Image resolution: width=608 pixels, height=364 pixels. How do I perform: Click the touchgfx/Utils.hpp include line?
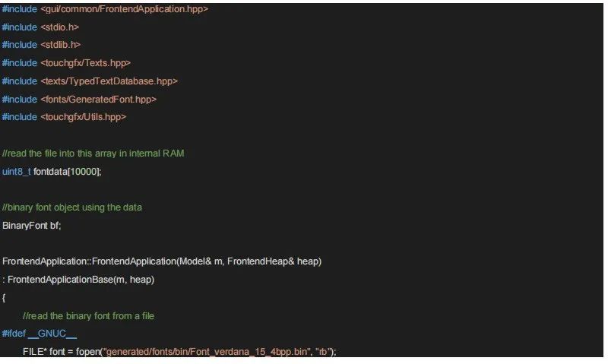point(64,117)
